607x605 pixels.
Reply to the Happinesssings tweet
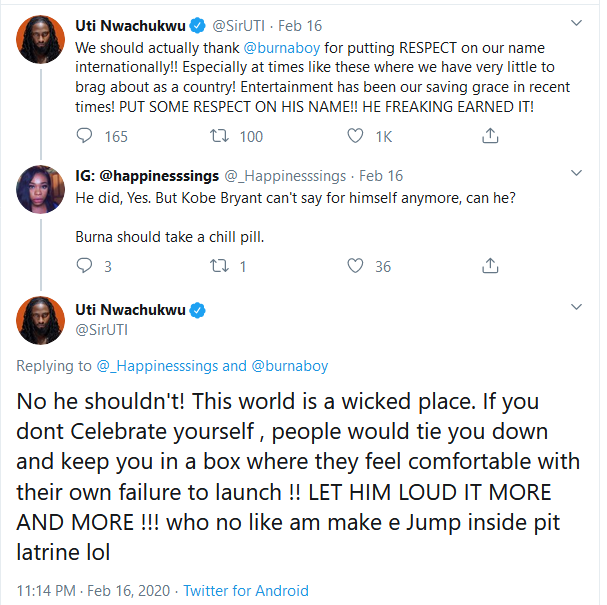[85, 266]
